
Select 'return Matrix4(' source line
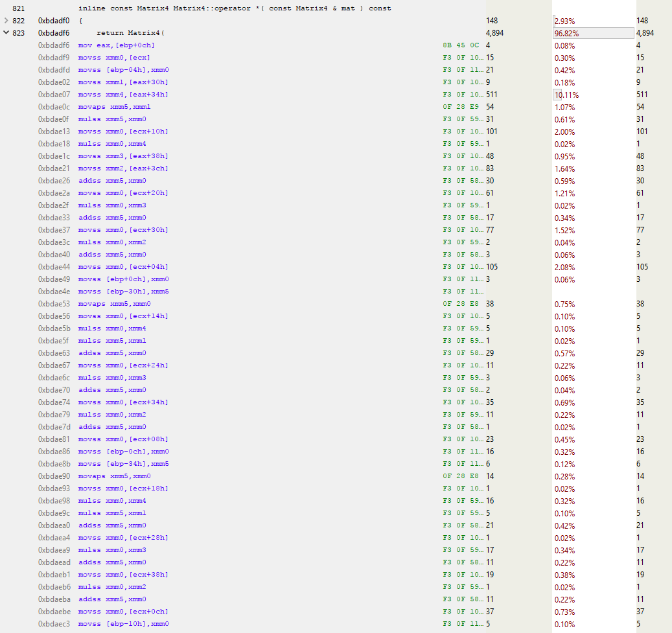131,33
